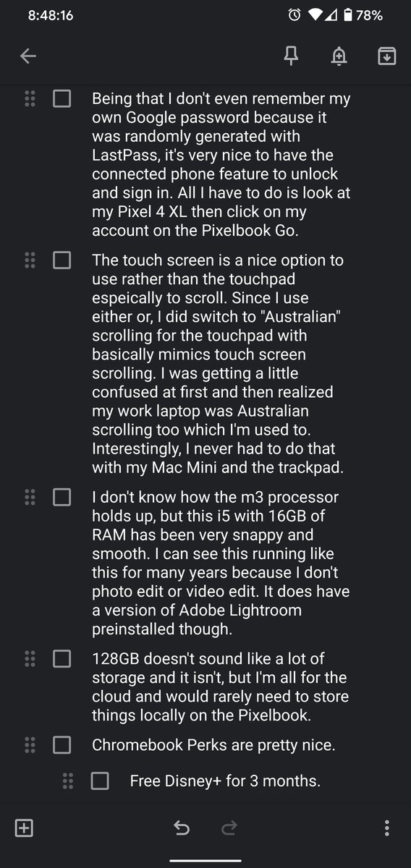This screenshot has height=868, width=411.
Task: Mark Chromebook Perks item as done
Action: [x=62, y=744]
